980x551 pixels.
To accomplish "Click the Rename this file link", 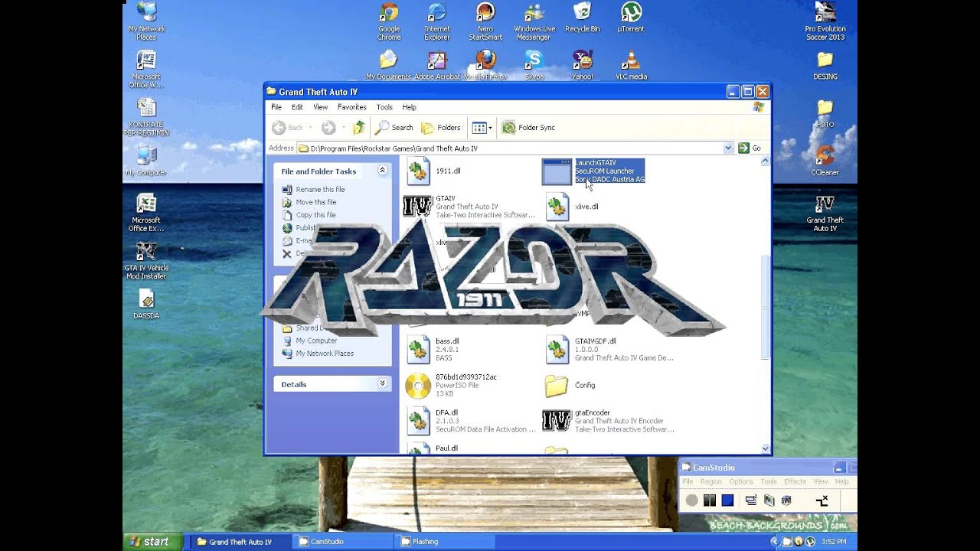I will coord(320,190).
